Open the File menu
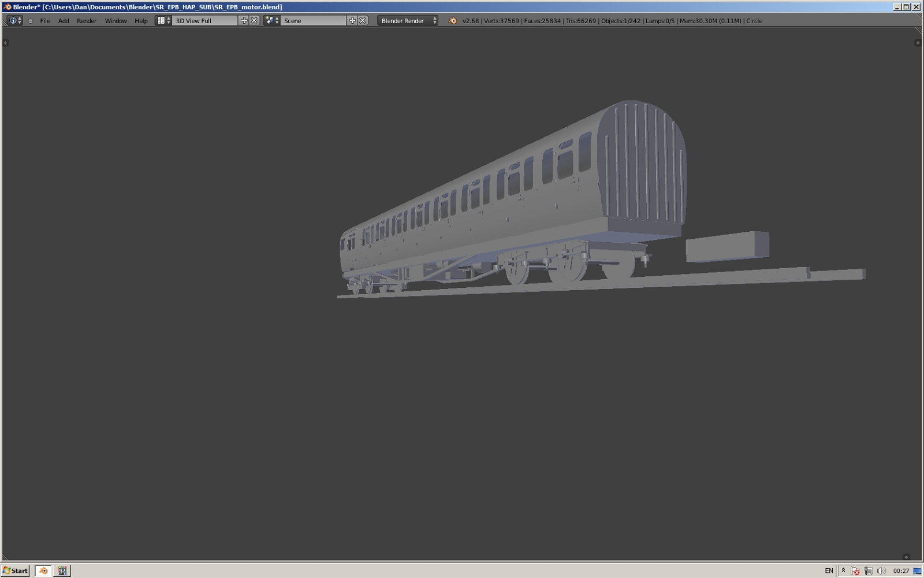Image resolution: width=924 pixels, height=578 pixels. [45, 21]
